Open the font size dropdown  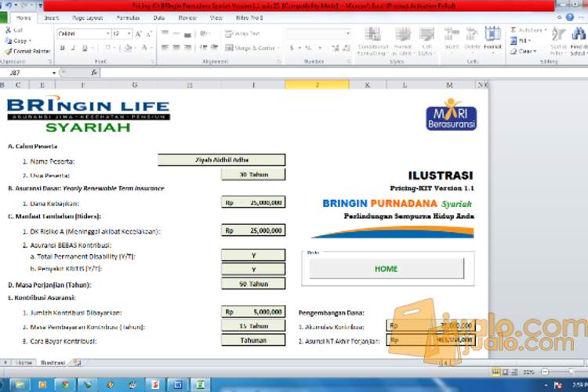point(129,34)
